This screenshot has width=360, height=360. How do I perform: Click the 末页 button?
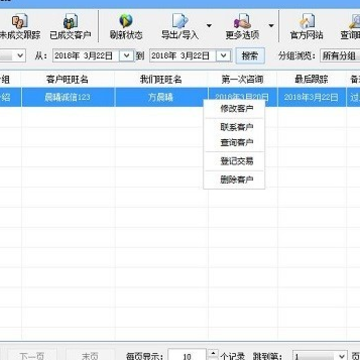click(90, 355)
